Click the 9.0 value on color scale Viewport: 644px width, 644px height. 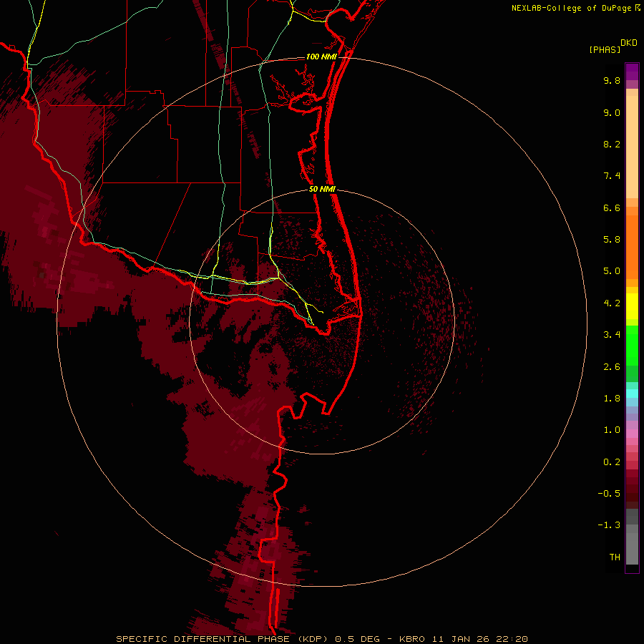click(x=612, y=112)
